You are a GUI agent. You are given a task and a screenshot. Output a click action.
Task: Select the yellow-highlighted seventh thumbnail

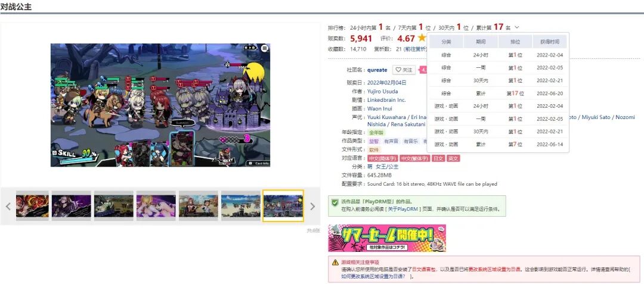283,206
